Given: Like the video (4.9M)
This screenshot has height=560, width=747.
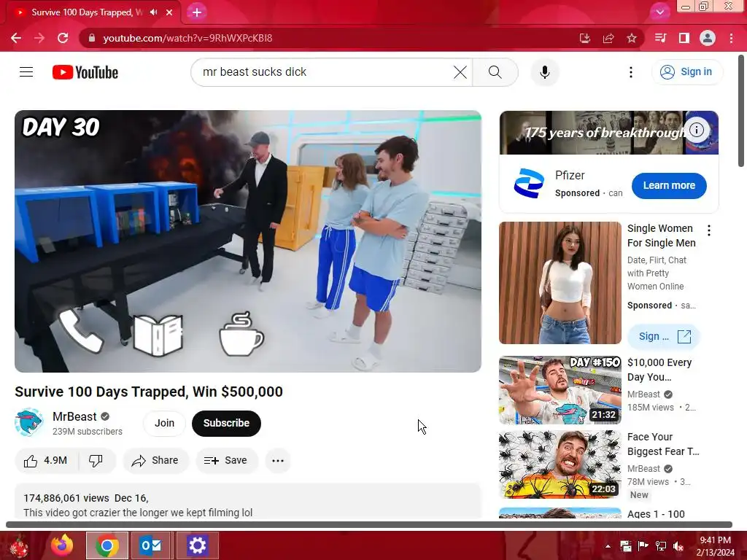Looking at the screenshot, I should (x=46, y=461).
